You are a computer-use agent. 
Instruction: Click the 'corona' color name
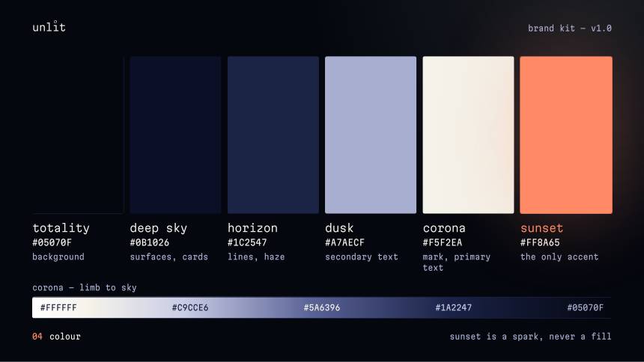(x=444, y=228)
